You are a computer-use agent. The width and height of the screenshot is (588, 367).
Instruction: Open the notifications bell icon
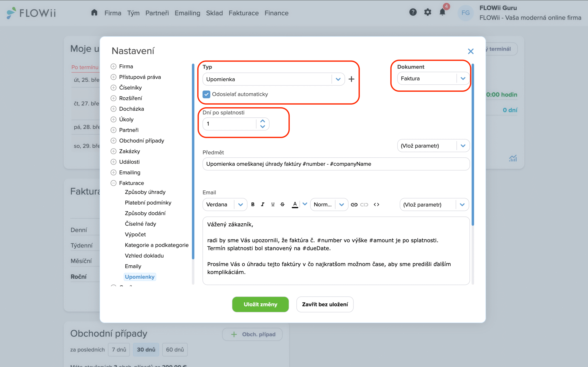click(442, 12)
